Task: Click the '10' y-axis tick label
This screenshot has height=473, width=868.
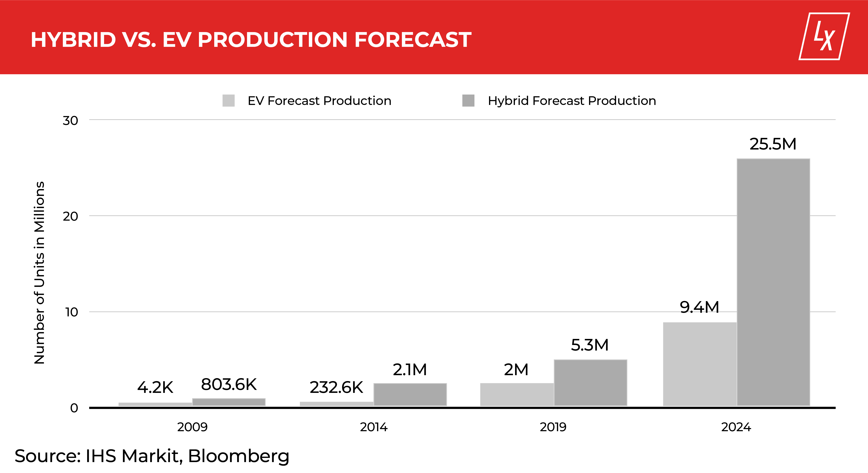Action: coord(72,312)
